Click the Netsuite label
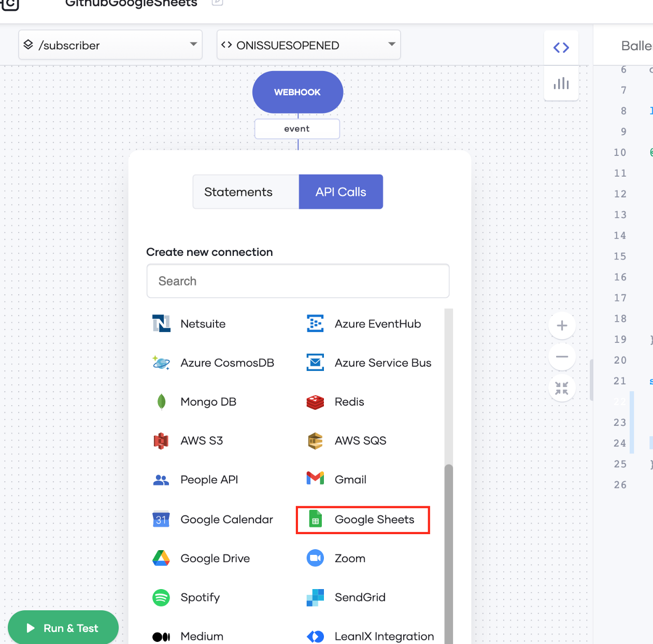The height and width of the screenshot is (644, 653). coord(203,324)
